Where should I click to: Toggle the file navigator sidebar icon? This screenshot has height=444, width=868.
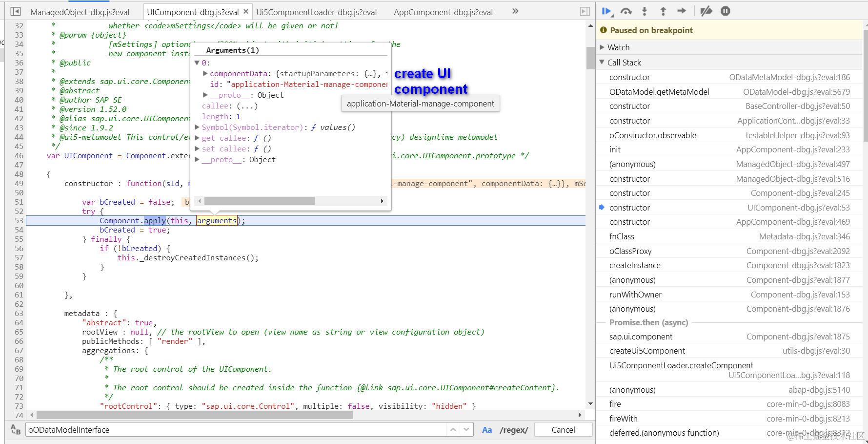point(16,11)
